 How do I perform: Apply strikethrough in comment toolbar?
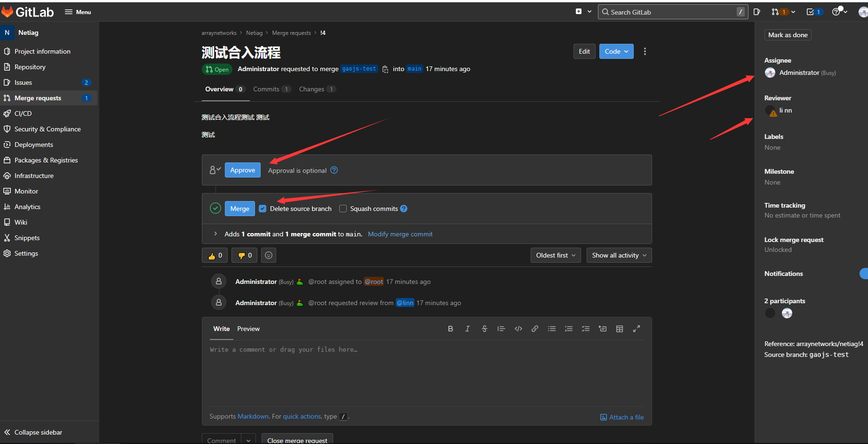(x=484, y=329)
